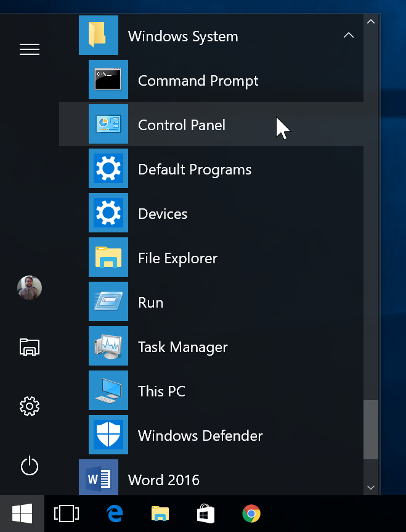
Task: Open This PC
Action: point(161,391)
